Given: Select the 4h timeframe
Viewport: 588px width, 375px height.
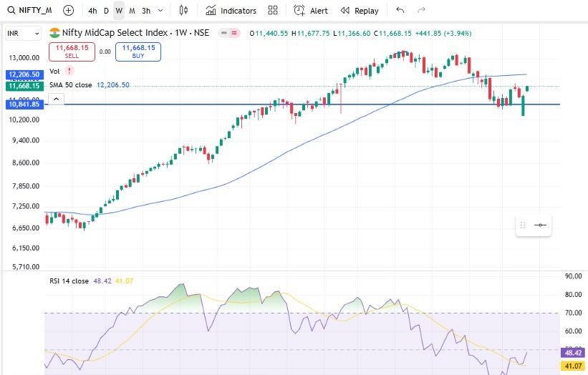Looking at the screenshot, I should [92, 11].
